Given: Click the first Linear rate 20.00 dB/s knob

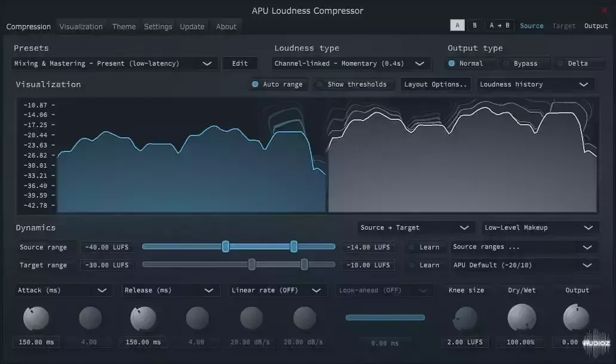Looking at the screenshot, I should [x=251, y=319].
